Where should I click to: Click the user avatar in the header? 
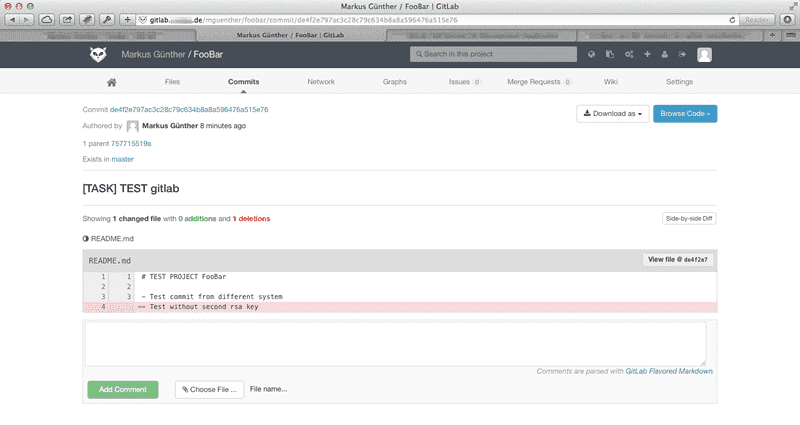coord(705,55)
